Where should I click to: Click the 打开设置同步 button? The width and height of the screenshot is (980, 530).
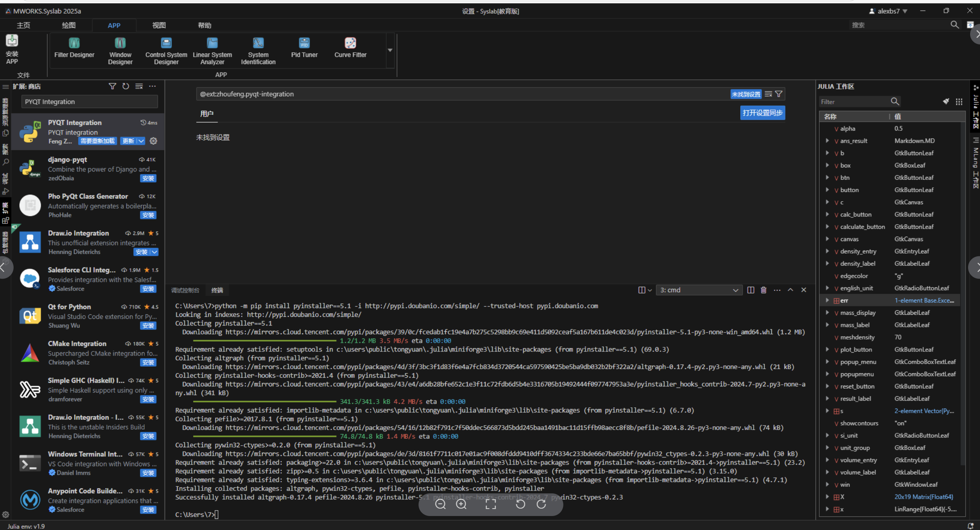[762, 113]
